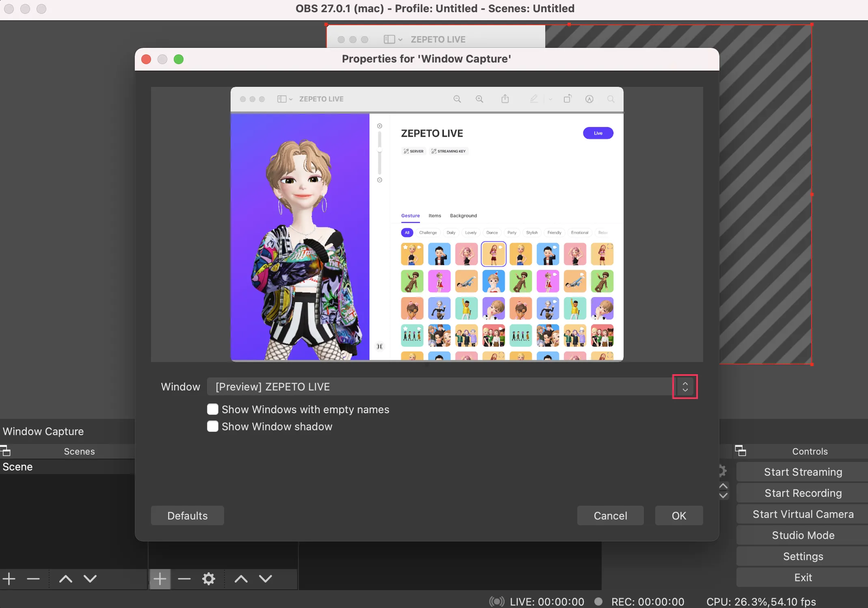Click the Friendly gesture filter chip
This screenshot has width=868, height=608.
(x=554, y=233)
